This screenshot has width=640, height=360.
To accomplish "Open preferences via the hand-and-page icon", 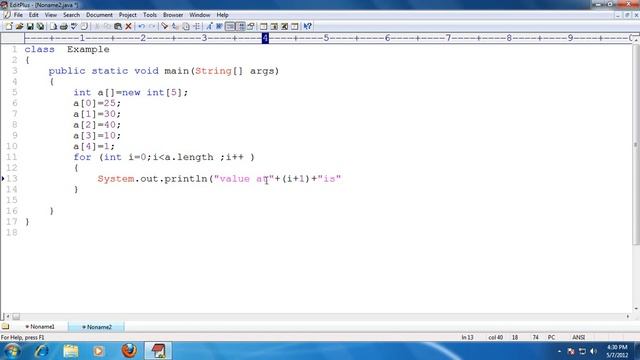I will pyautogui.click(x=251, y=27).
